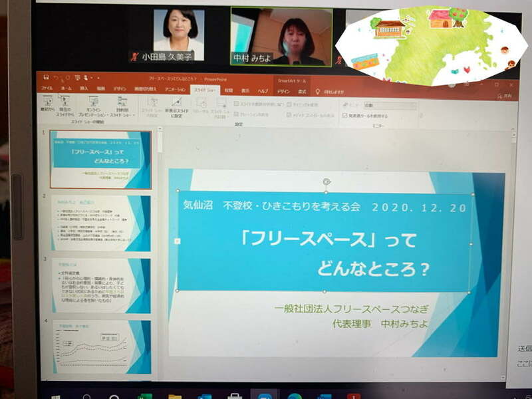532x399 pixels.
Task: Toggle メディアコントロールの表示 checkbox
Action: pos(289,115)
